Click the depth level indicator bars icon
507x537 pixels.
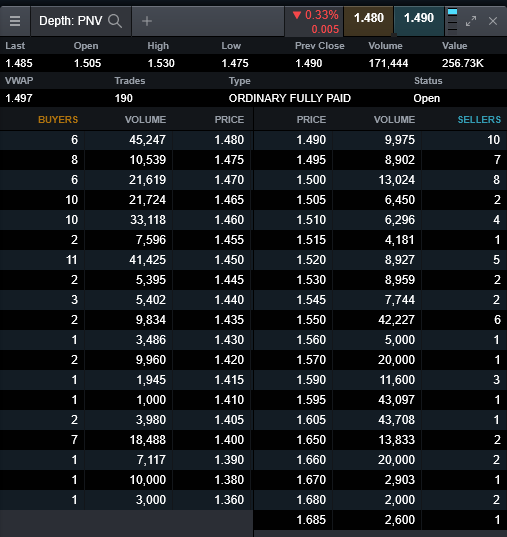pyautogui.click(x=453, y=20)
